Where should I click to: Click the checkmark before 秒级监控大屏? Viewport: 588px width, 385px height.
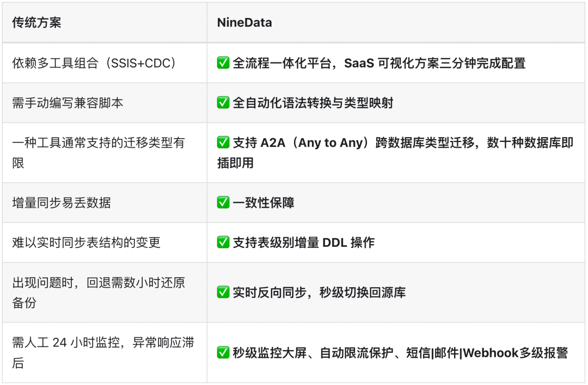pos(223,353)
